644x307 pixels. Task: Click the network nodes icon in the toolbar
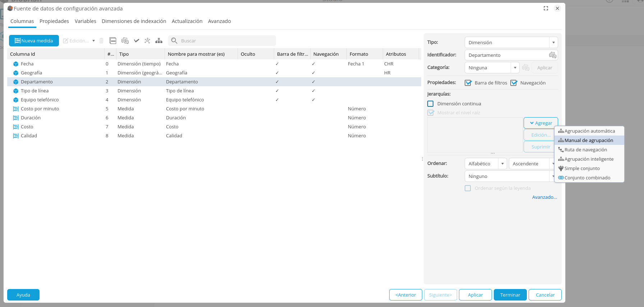pos(147,41)
